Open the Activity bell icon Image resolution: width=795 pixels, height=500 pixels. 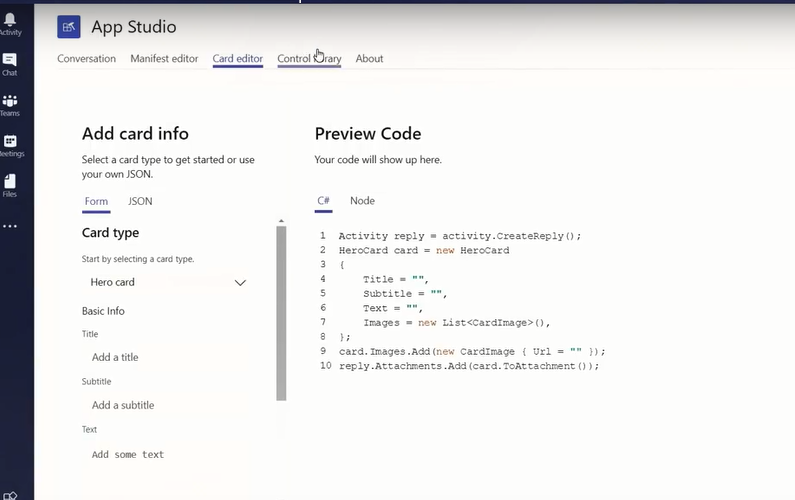(x=10, y=22)
